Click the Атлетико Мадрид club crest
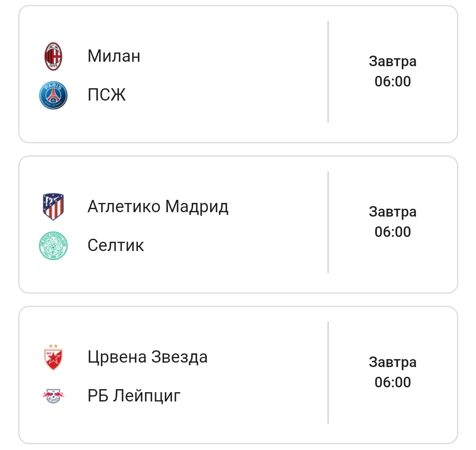 53,206
